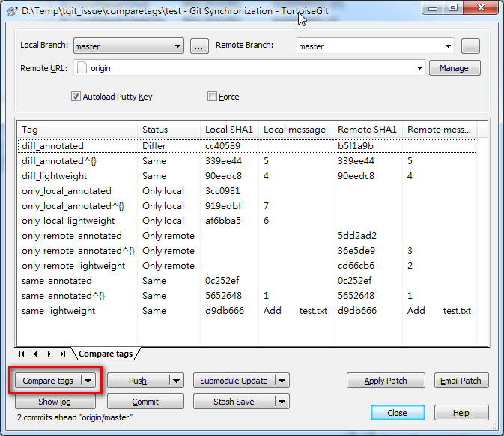Click the first-tab navigation arrow icon

tap(22, 354)
